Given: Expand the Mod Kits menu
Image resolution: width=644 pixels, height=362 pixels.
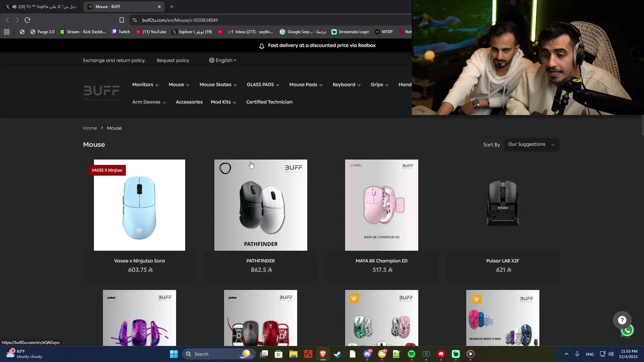Looking at the screenshot, I should pyautogui.click(x=224, y=102).
